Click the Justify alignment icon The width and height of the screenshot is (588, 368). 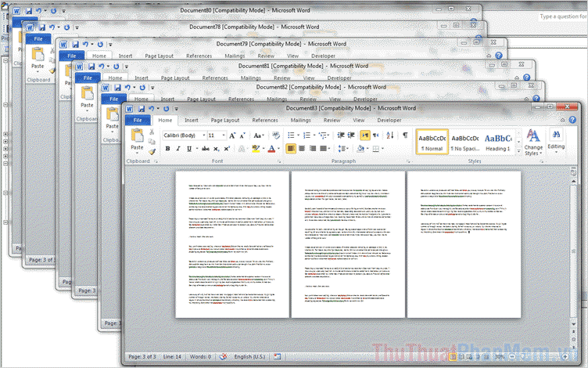click(x=323, y=149)
